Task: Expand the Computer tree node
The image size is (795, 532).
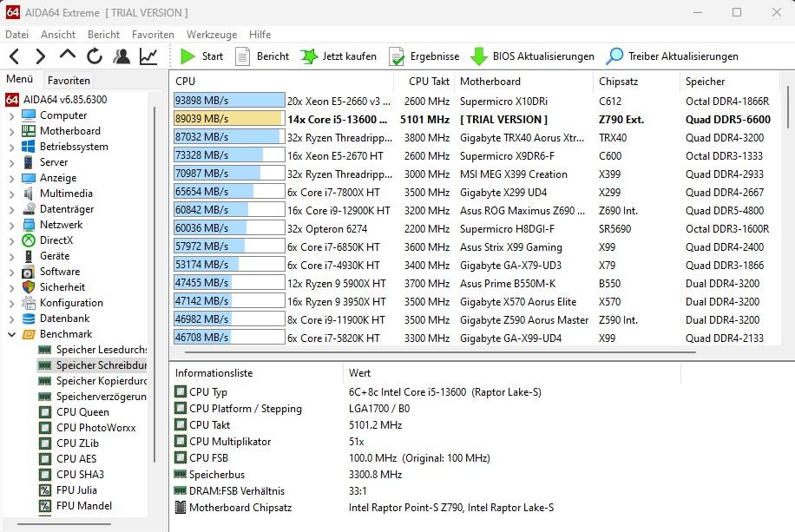Action: pyautogui.click(x=11, y=116)
